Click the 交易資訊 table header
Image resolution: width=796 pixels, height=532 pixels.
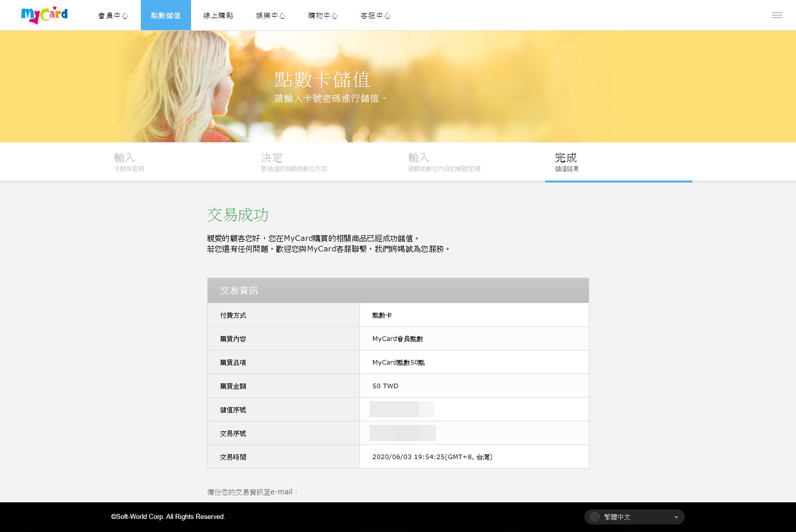(x=398, y=291)
